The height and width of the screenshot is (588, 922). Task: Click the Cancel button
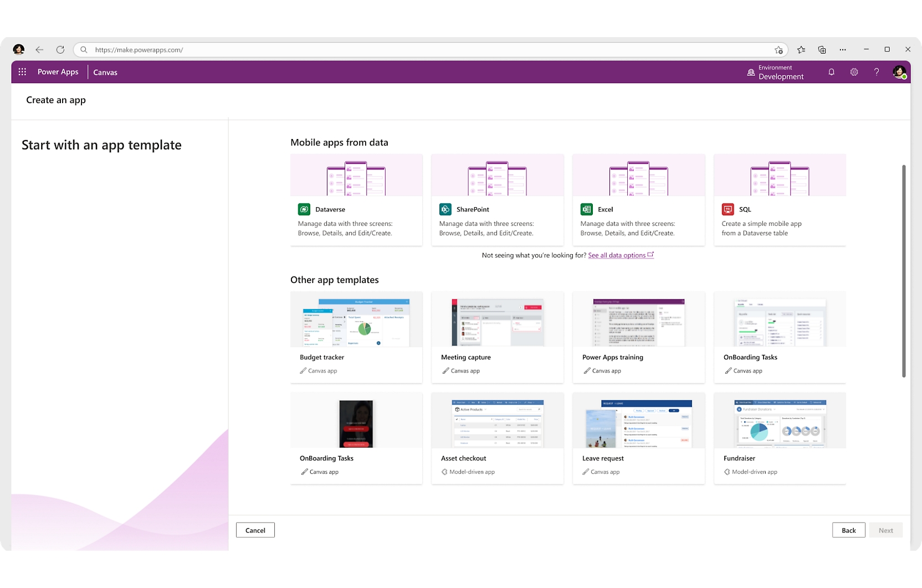click(x=255, y=530)
